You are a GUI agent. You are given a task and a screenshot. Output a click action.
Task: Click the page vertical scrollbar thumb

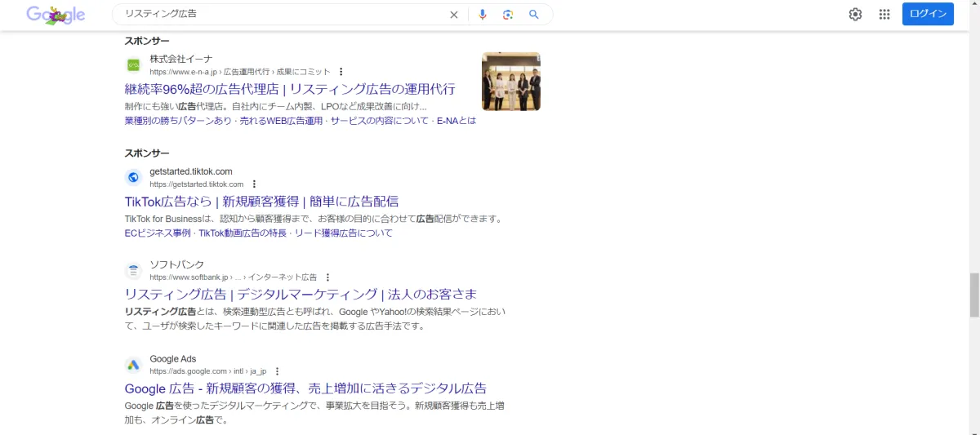(x=974, y=295)
